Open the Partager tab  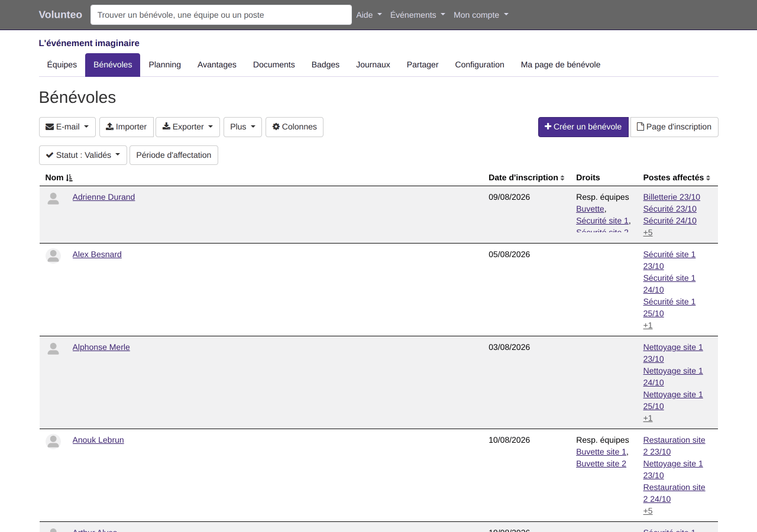coord(423,65)
